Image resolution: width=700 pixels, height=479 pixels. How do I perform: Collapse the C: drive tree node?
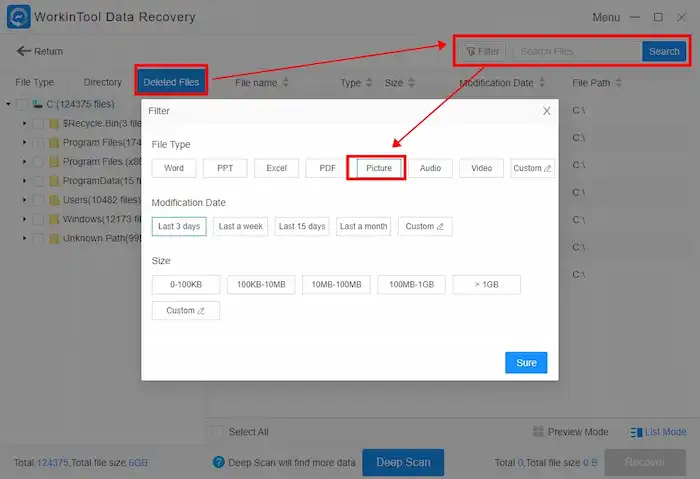click(x=8, y=104)
